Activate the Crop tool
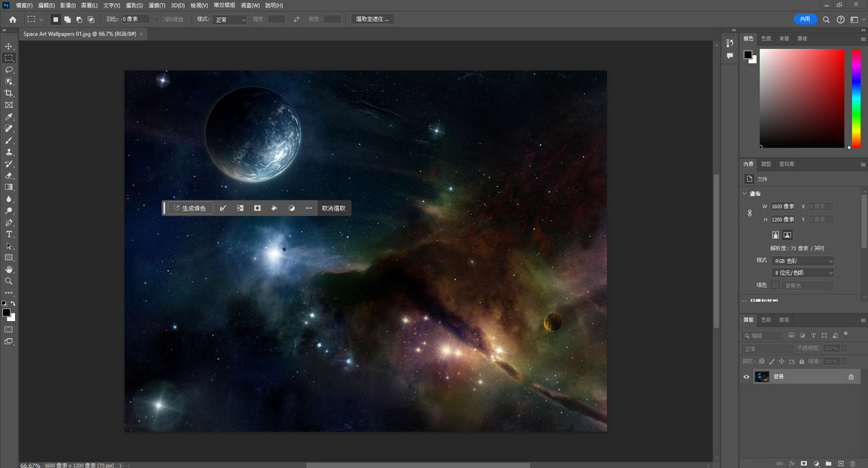The width and height of the screenshot is (868, 468). click(9, 93)
